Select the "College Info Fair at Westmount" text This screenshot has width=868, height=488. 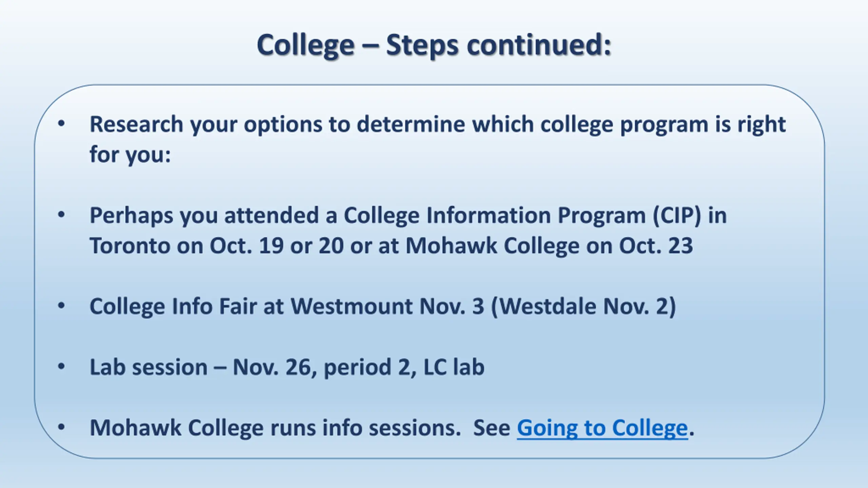point(251,306)
